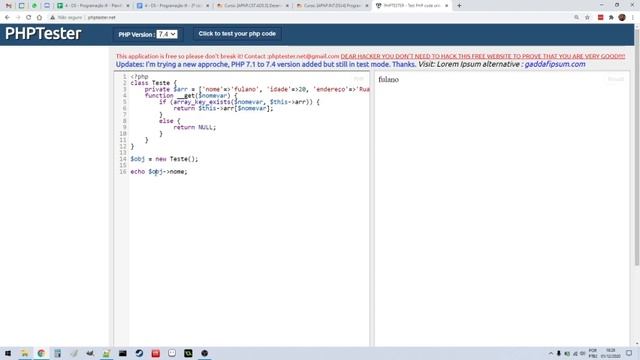Close the Google Sheets tab
The width and height of the screenshot is (640, 360).
pyautogui.click(x=127, y=6)
